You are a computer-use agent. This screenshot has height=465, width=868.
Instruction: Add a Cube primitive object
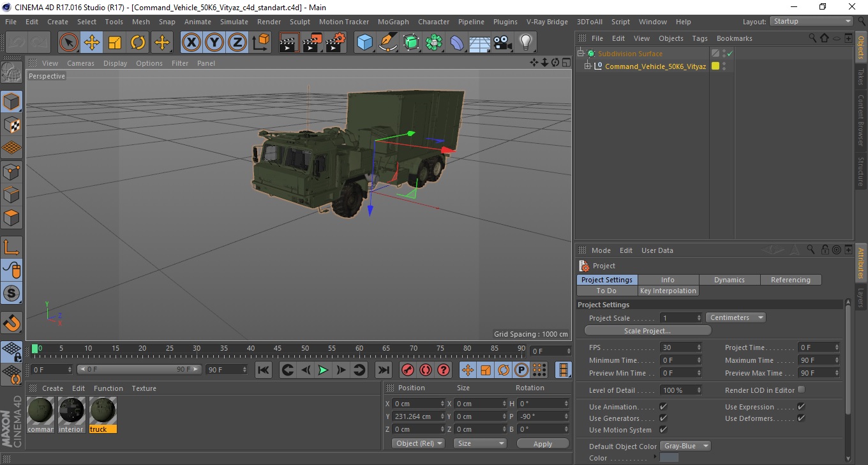click(364, 43)
